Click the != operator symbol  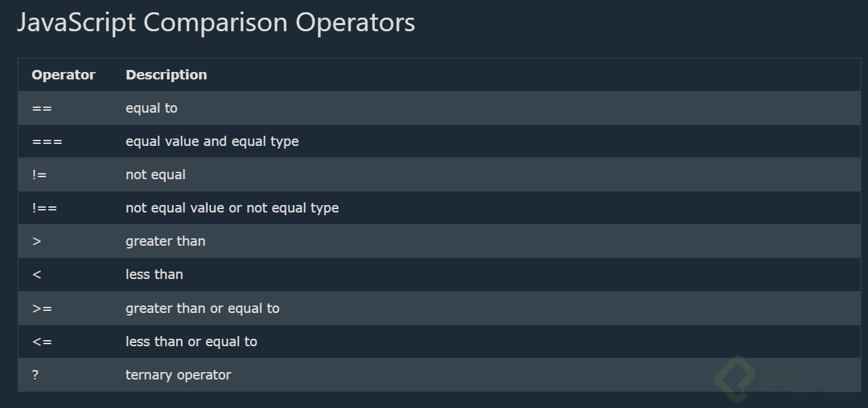(x=39, y=174)
